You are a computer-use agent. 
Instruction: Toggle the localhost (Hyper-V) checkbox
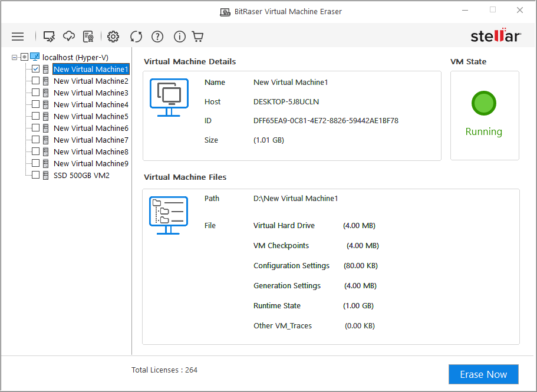(x=24, y=57)
